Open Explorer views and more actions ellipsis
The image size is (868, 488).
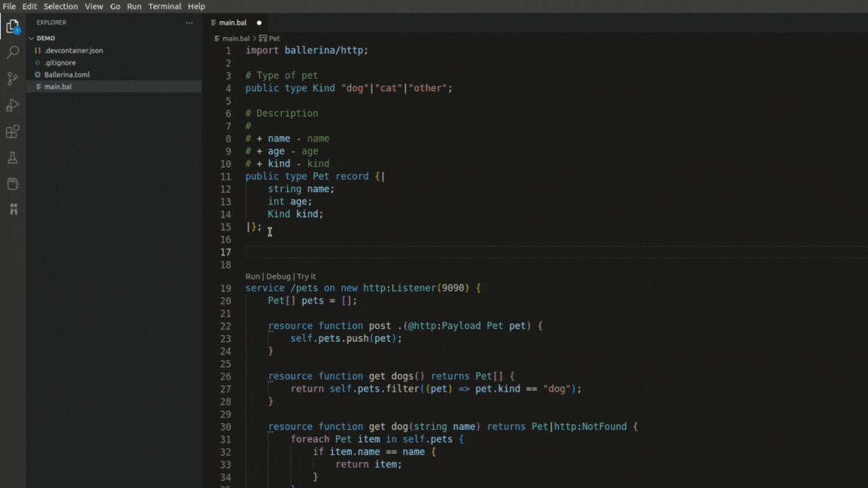click(x=189, y=23)
